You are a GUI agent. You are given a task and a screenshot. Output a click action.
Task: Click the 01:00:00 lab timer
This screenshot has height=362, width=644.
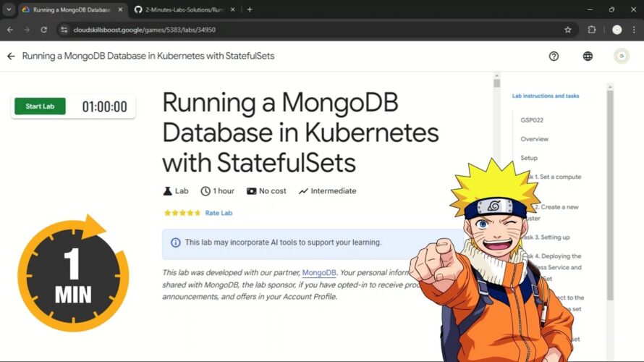coord(104,107)
